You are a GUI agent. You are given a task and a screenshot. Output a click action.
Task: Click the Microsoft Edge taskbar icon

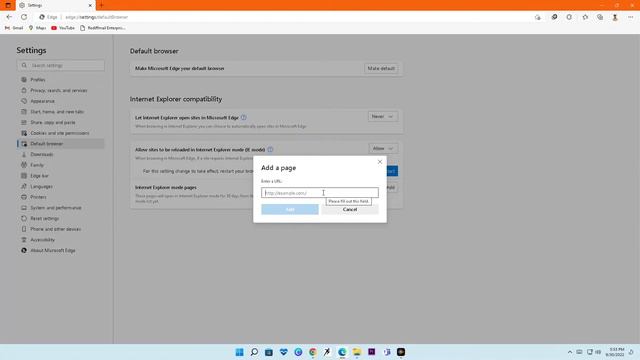342,352
